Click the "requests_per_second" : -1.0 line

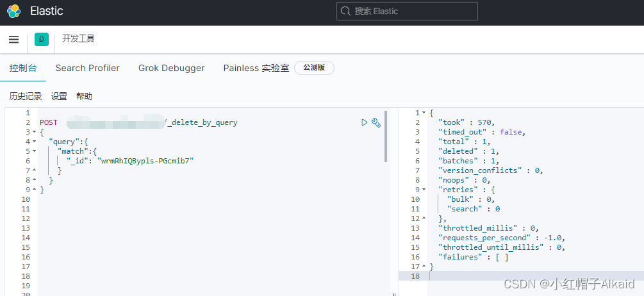pos(502,238)
